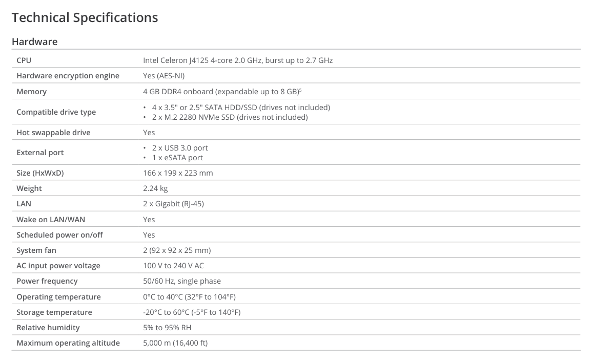Open footnote 5 next to Memory value
This screenshot has width=593, height=364.
[300, 90]
